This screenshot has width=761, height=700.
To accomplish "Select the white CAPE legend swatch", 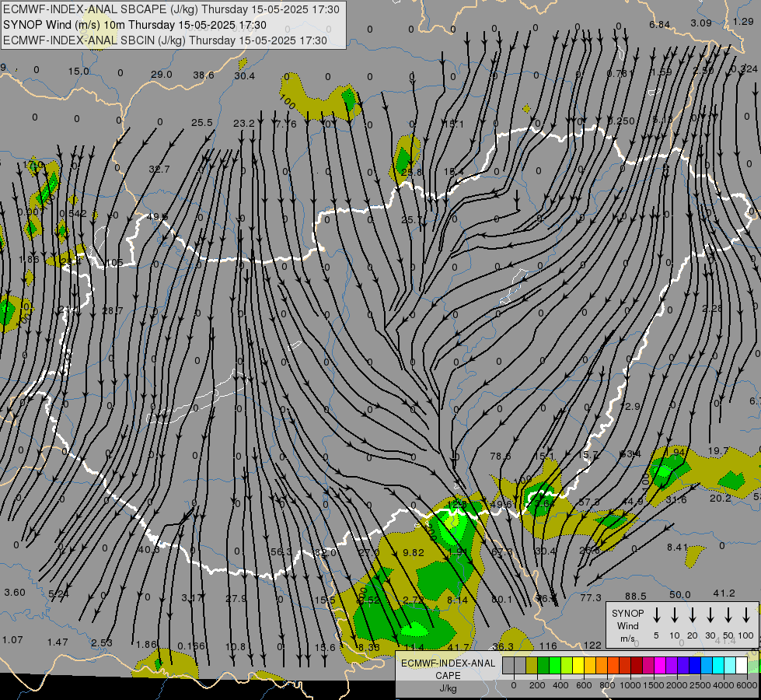I will tap(741, 665).
